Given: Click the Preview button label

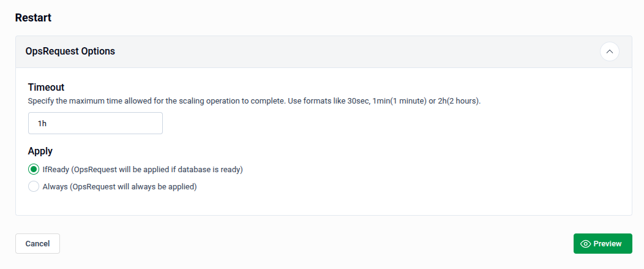Looking at the screenshot, I should 607,244.
